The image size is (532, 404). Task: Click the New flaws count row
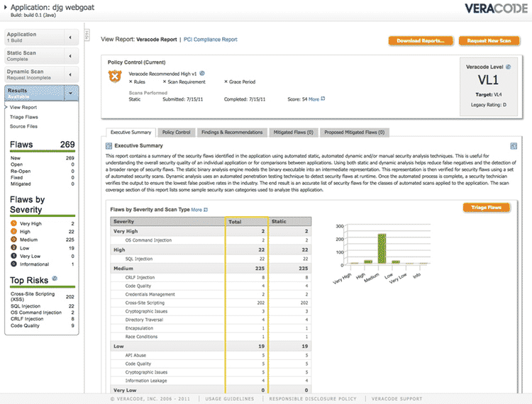point(43,158)
